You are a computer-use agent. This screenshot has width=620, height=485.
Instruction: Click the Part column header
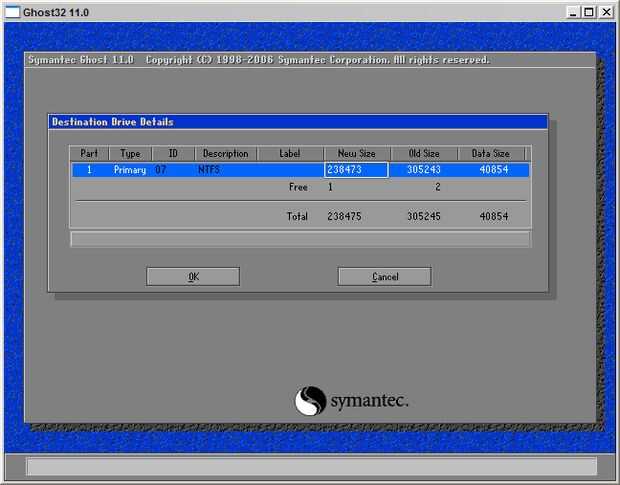(x=89, y=153)
